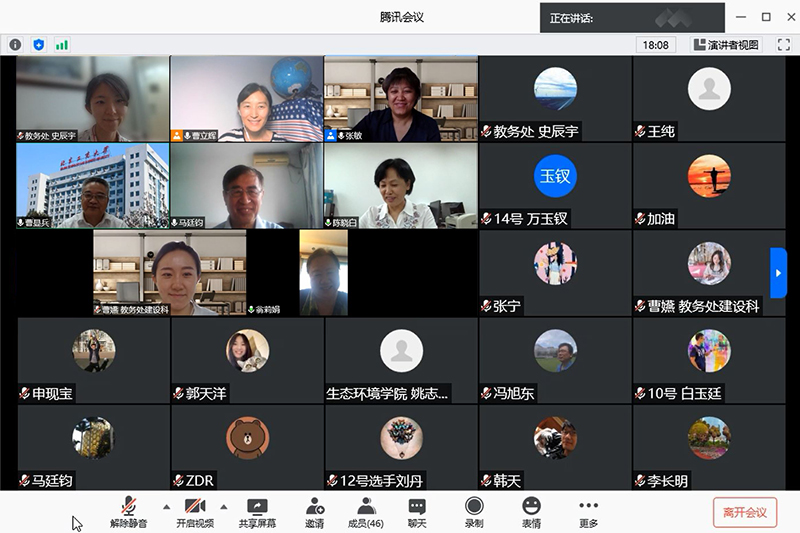Check the green network signal icon
Viewport: 800px width, 533px height.
coord(62,45)
